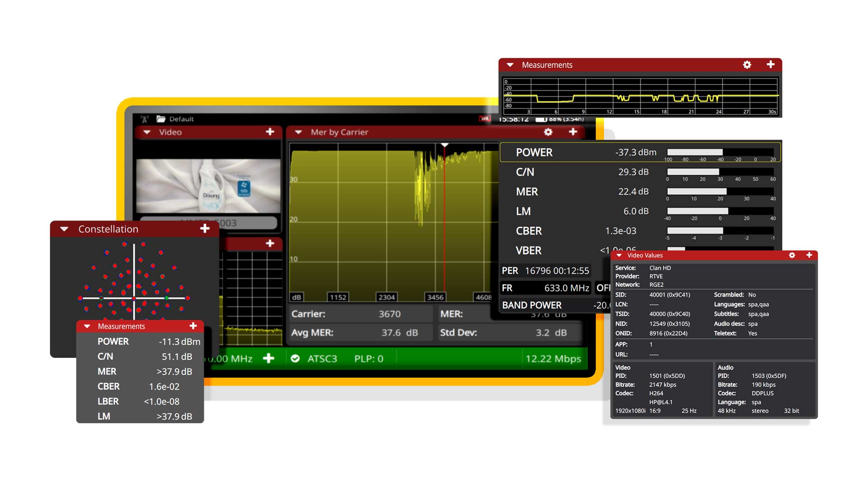Click the VBER measurement label
The width and height of the screenshot is (868, 488).
pyautogui.click(x=528, y=250)
